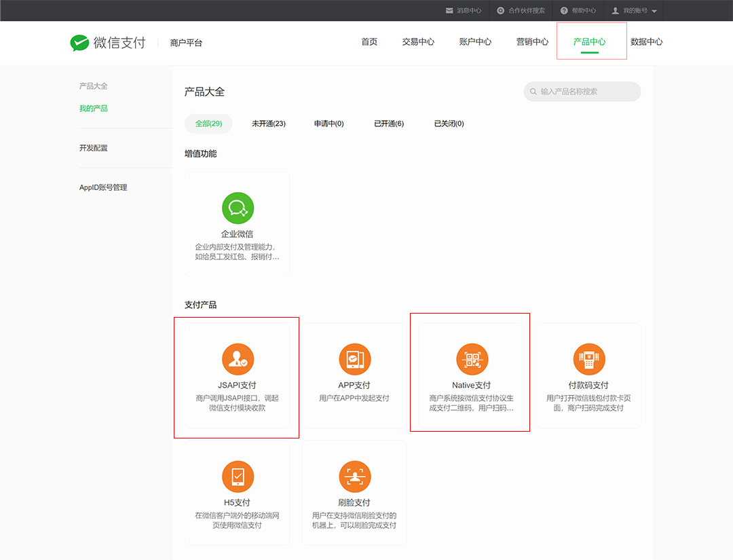The height and width of the screenshot is (560, 733).
Task: Open 产品大全 in the sidebar
Action: (x=94, y=86)
